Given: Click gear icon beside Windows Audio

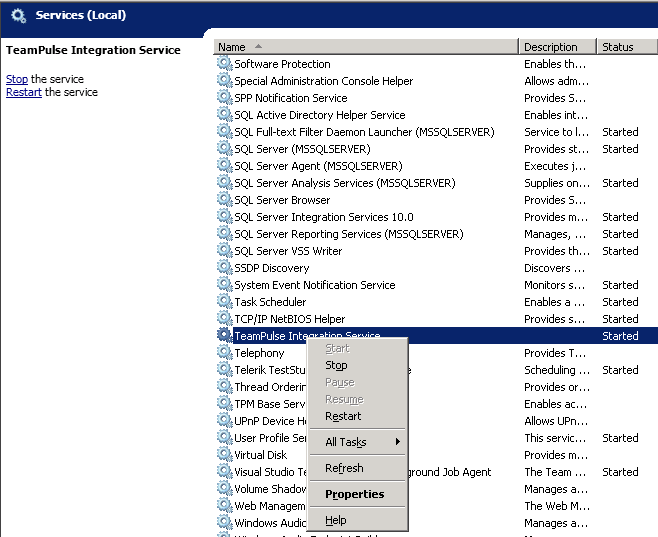Looking at the screenshot, I should click(x=225, y=522).
